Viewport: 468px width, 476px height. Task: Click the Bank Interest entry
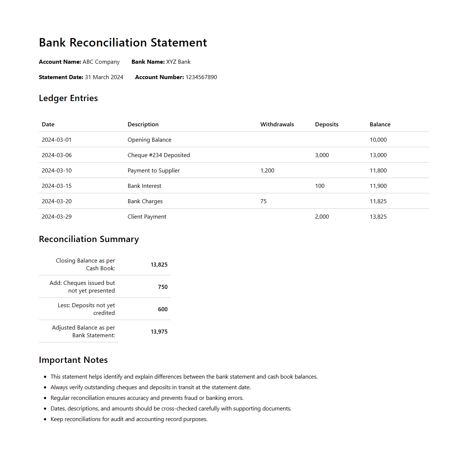click(144, 186)
